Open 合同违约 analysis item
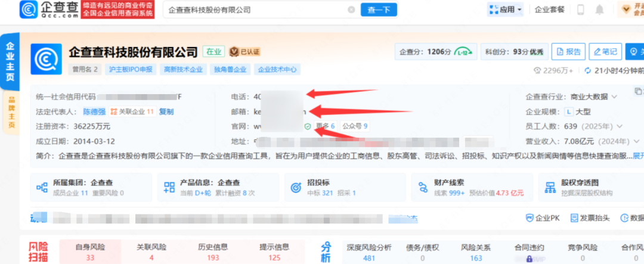This screenshot has width=644, height=264. click(530, 253)
